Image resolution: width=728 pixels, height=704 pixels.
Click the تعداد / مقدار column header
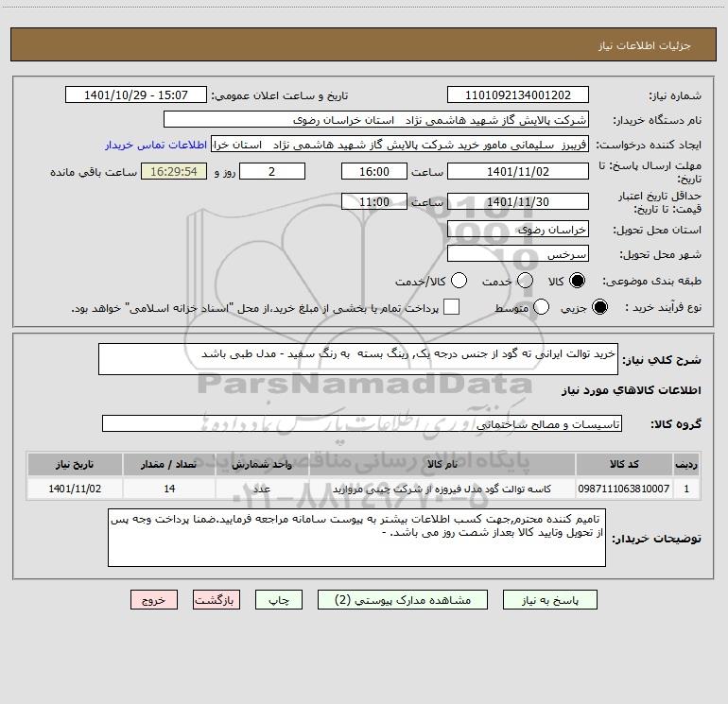pos(169,464)
